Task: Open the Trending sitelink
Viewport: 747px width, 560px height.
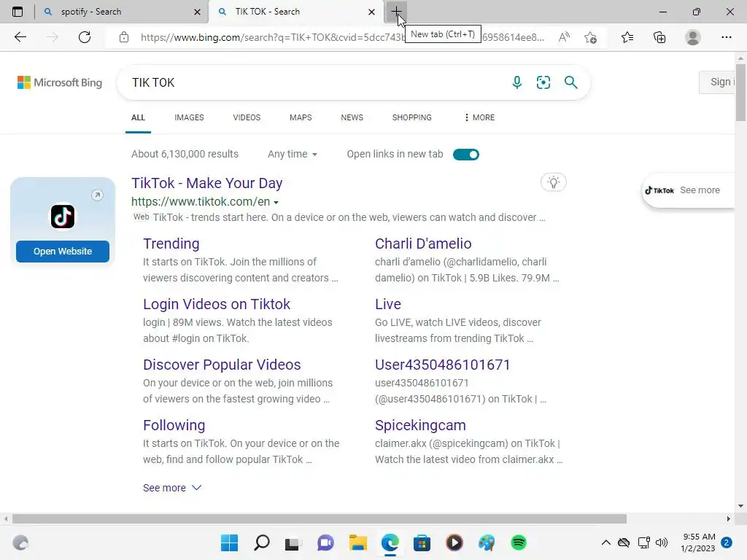Action: tap(171, 244)
